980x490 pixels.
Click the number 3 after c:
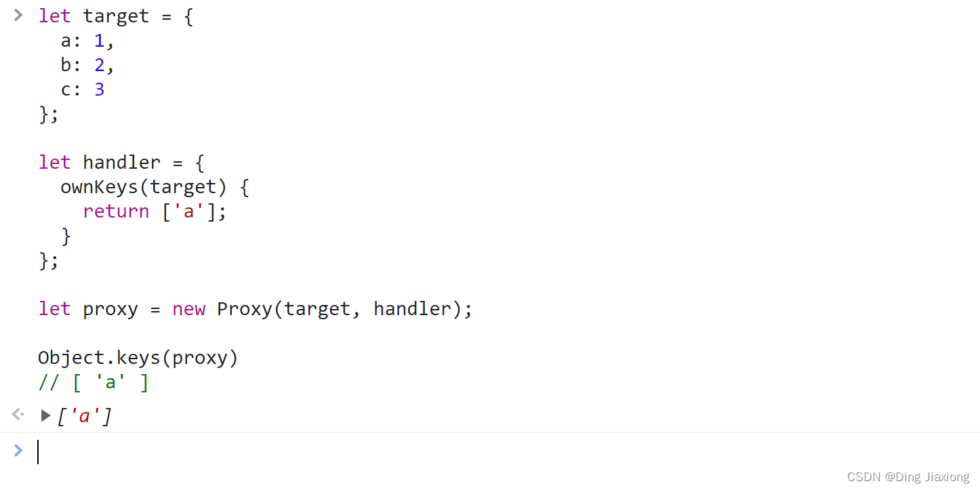(x=100, y=89)
